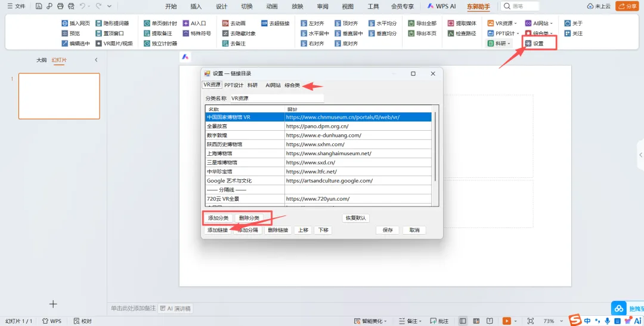
Task: Click the 添加分类 button
Action: pyautogui.click(x=218, y=218)
